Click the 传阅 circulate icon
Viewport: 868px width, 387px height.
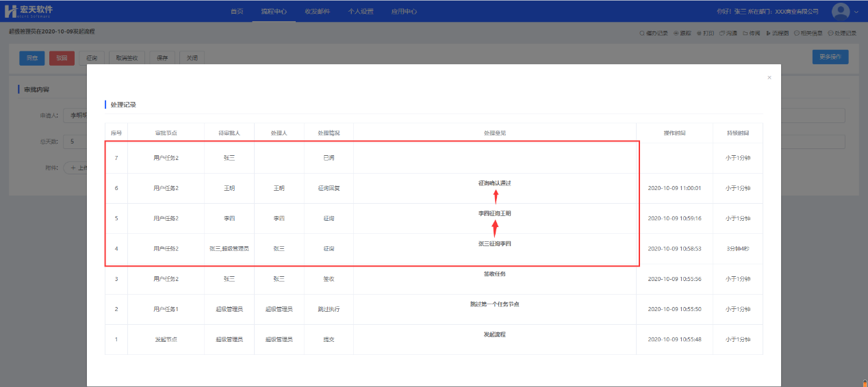pos(751,33)
